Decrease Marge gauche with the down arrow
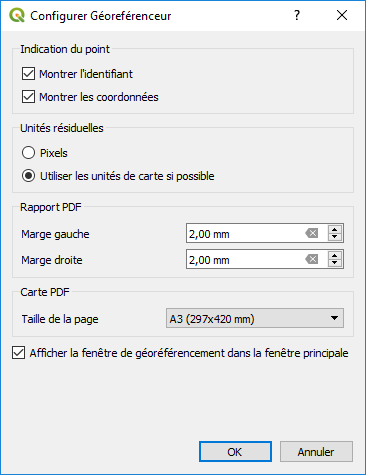Viewport: 366px width, 475px height. [x=335, y=237]
